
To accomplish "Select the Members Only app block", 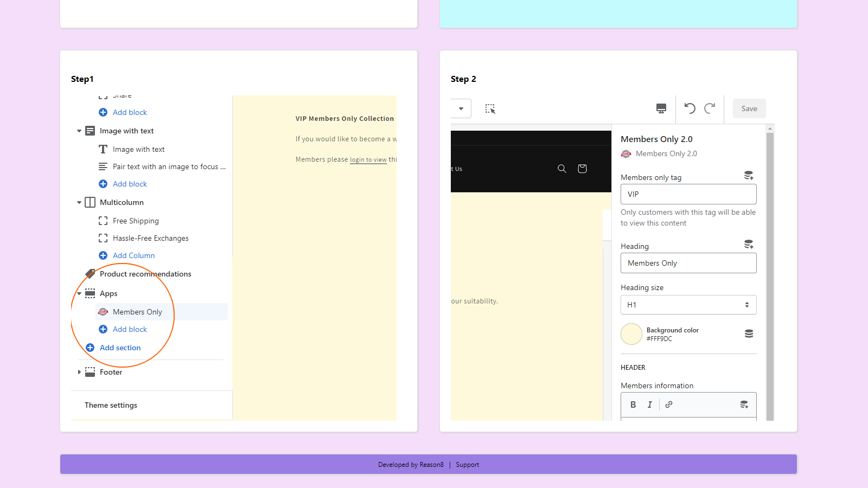I will pos(137,312).
